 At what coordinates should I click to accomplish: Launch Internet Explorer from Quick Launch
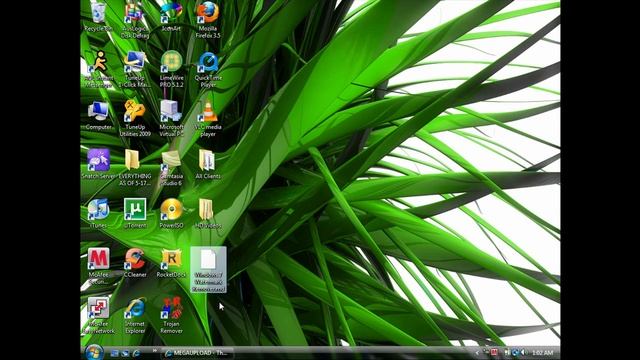(x=136, y=353)
